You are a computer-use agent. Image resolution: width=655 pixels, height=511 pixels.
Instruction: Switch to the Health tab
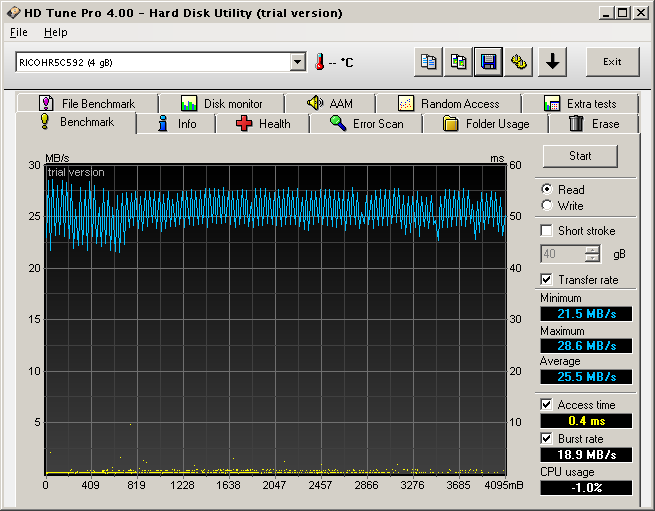coord(263,124)
